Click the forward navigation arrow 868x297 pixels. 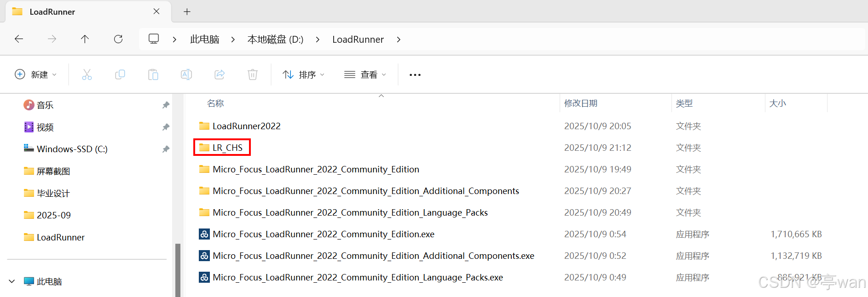click(52, 39)
